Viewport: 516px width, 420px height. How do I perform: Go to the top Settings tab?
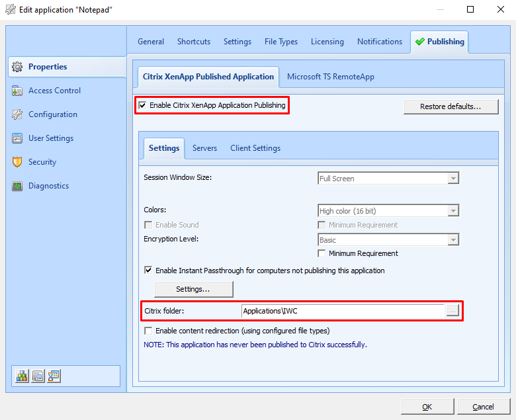click(237, 42)
